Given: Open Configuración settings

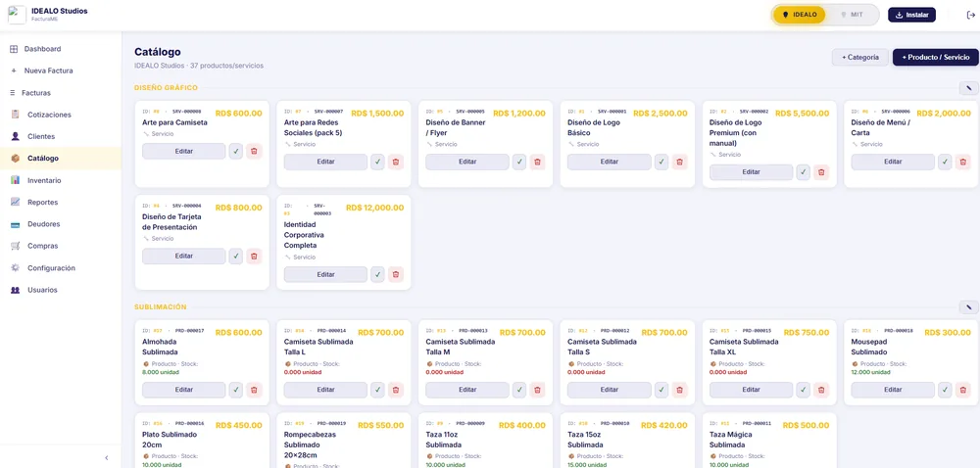Looking at the screenshot, I should pos(61,267).
